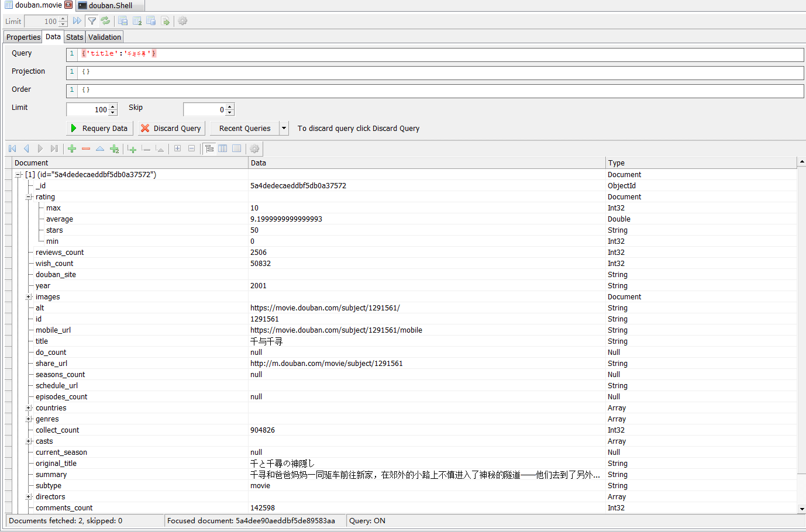
Task: Switch to the douban.Shell tab
Action: tap(110, 5)
